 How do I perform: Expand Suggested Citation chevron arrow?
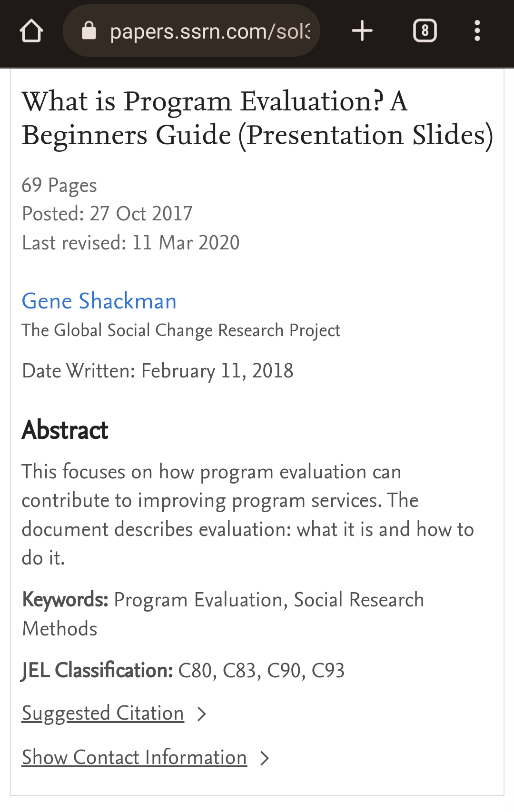tap(202, 714)
